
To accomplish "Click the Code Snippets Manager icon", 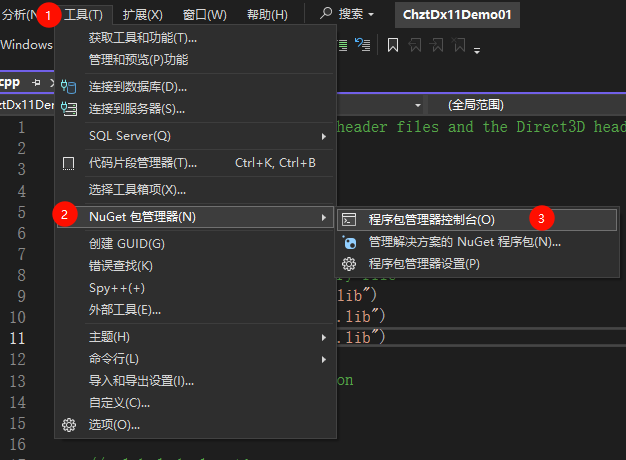I will click(x=69, y=163).
